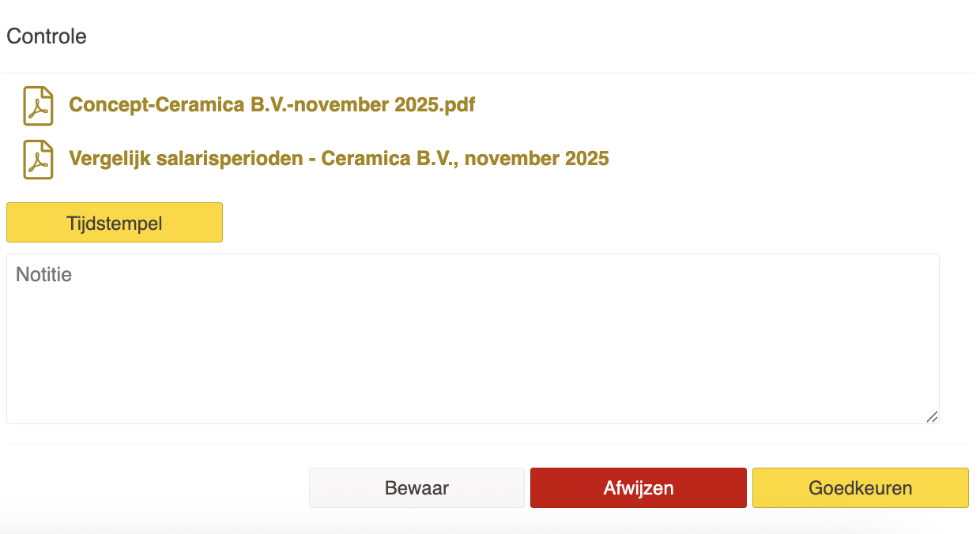The height and width of the screenshot is (534, 980).
Task: Click the PDF icon beside Vergelijk salarisperioden
Action: (x=38, y=160)
